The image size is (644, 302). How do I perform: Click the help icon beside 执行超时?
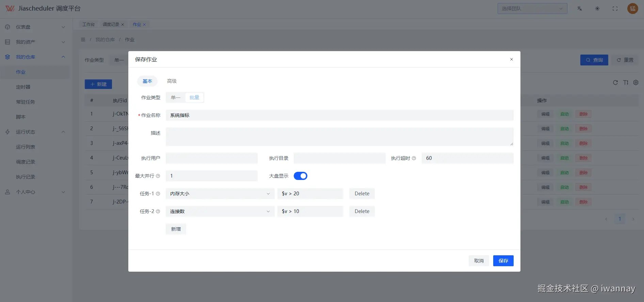click(414, 158)
